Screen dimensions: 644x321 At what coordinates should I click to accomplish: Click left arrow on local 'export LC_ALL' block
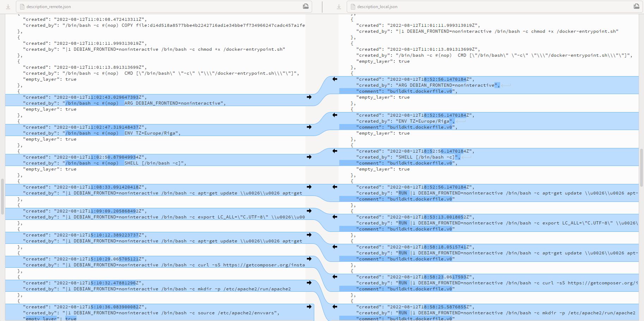pos(335,217)
